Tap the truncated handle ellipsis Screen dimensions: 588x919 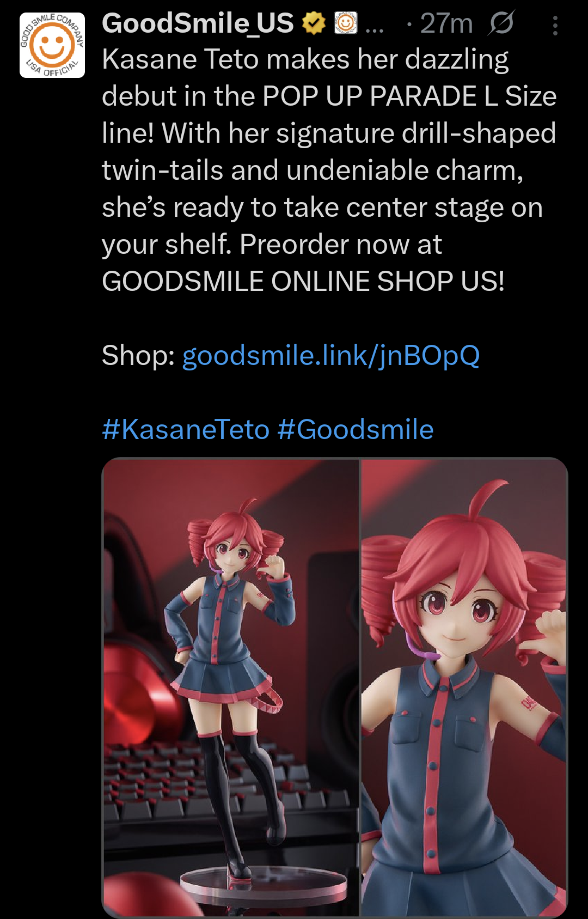[375, 27]
